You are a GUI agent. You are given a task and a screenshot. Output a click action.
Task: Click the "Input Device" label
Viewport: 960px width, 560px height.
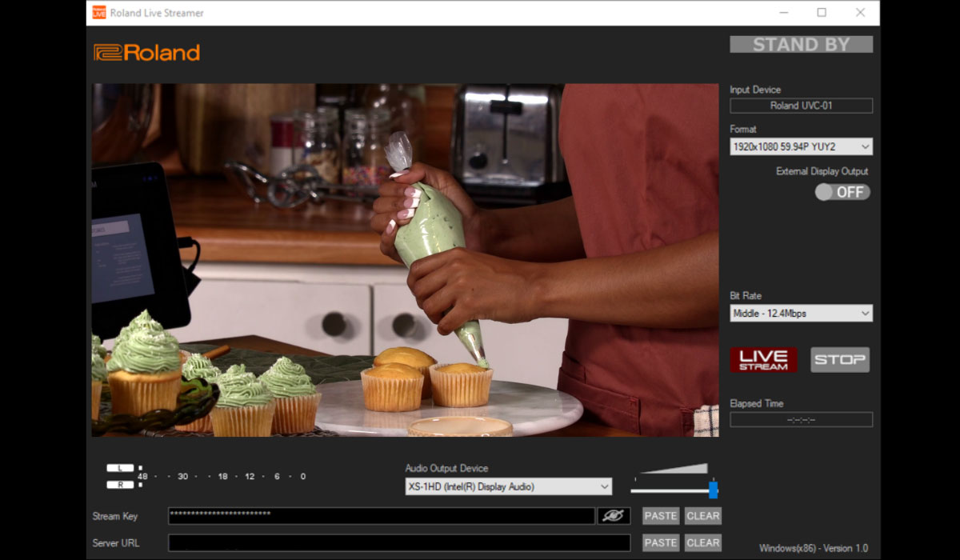[x=755, y=90]
